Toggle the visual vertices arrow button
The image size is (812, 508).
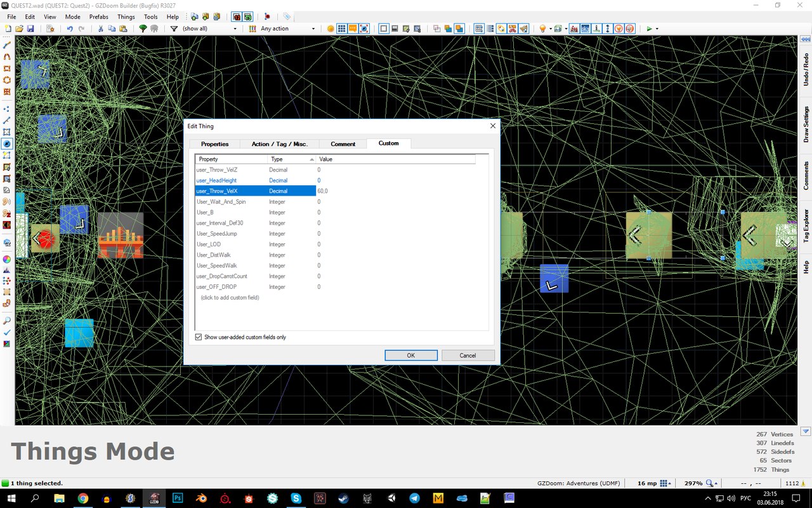coord(608,29)
